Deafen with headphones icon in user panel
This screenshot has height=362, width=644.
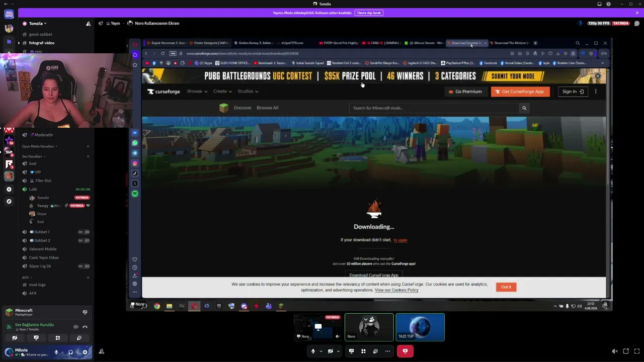coord(70,352)
